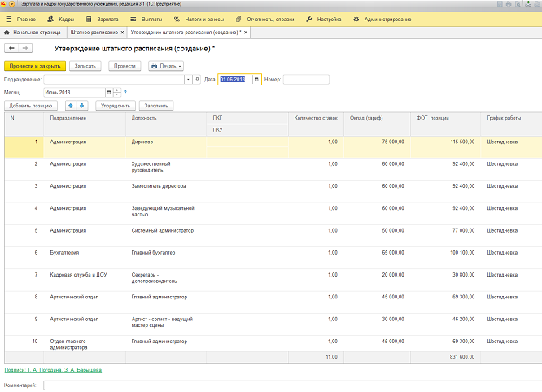Switch to the Штатное расписание tab

(x=94, y=32)
